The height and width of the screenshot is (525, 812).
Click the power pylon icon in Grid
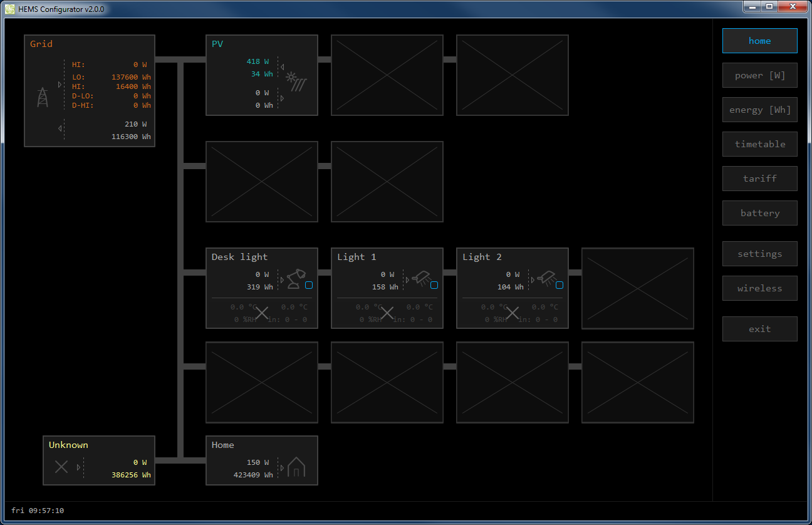[x=43, y=97]
